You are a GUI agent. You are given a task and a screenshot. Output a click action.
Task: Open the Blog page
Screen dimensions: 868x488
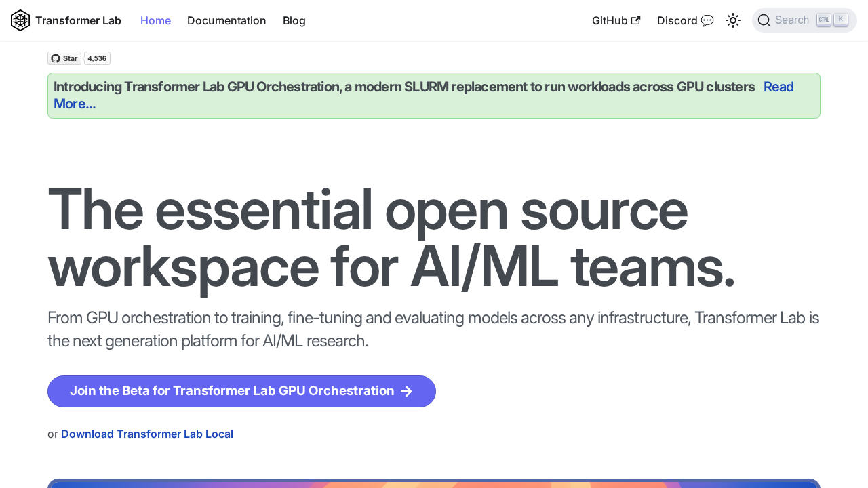[294, 20]
